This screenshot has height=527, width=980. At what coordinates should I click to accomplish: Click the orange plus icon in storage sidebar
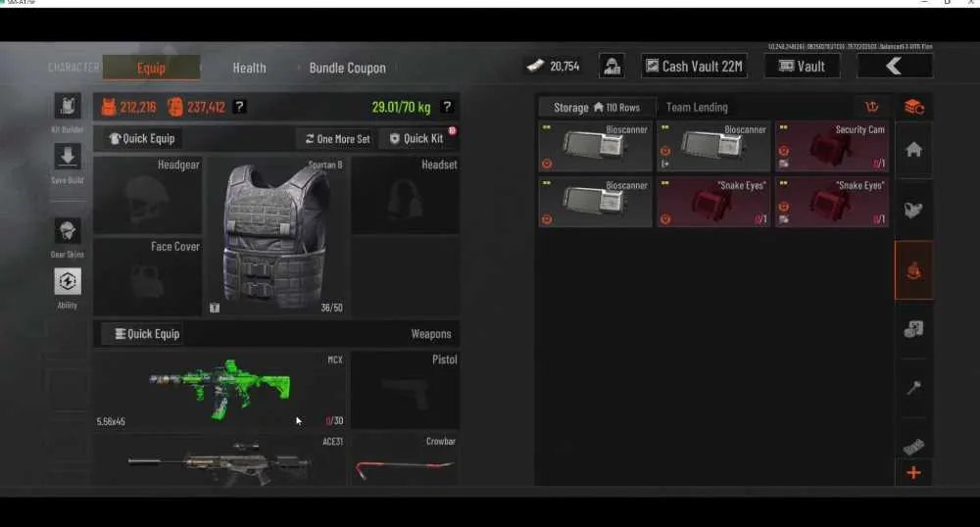(x=913, y=473)
